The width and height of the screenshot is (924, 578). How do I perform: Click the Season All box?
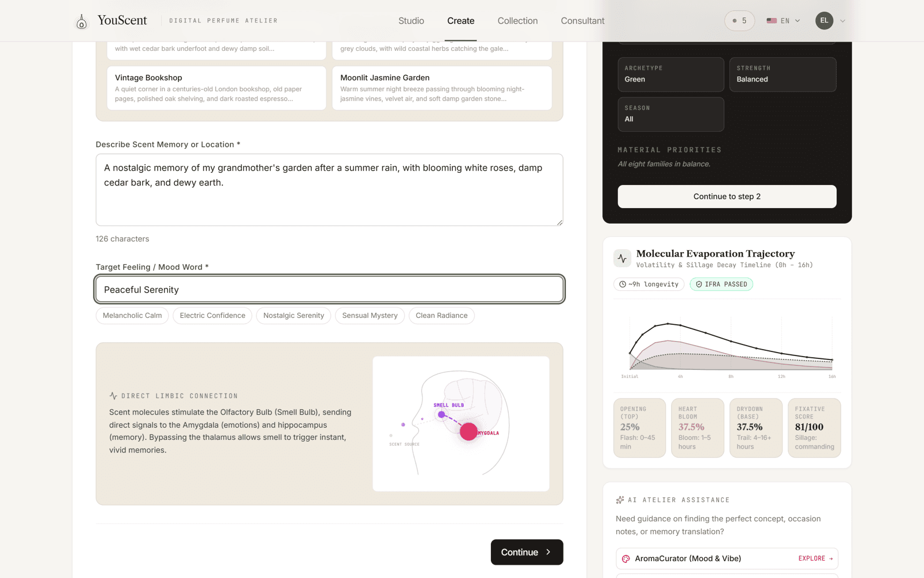point(670,114)
